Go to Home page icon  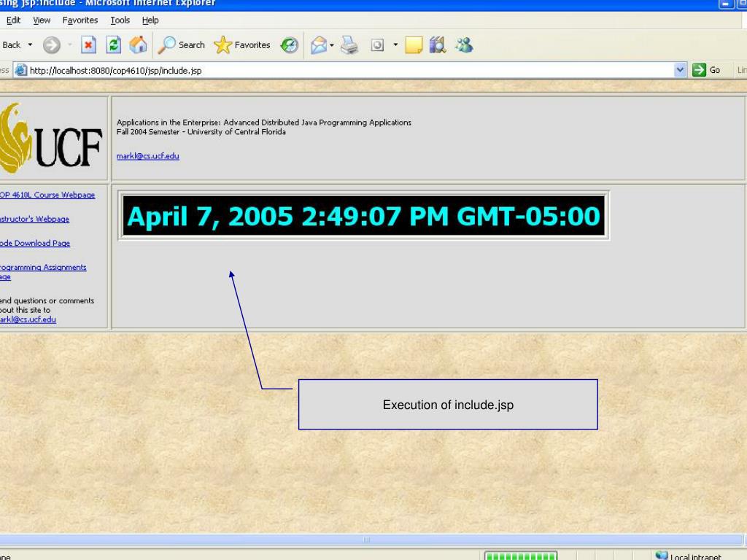tap(138, 45)
